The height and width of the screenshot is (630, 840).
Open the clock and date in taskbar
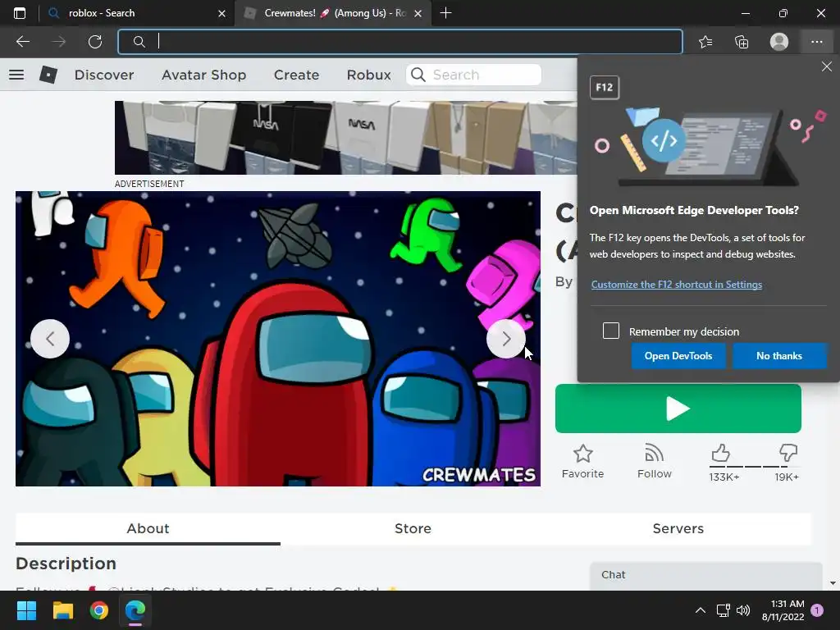point(783,610)
